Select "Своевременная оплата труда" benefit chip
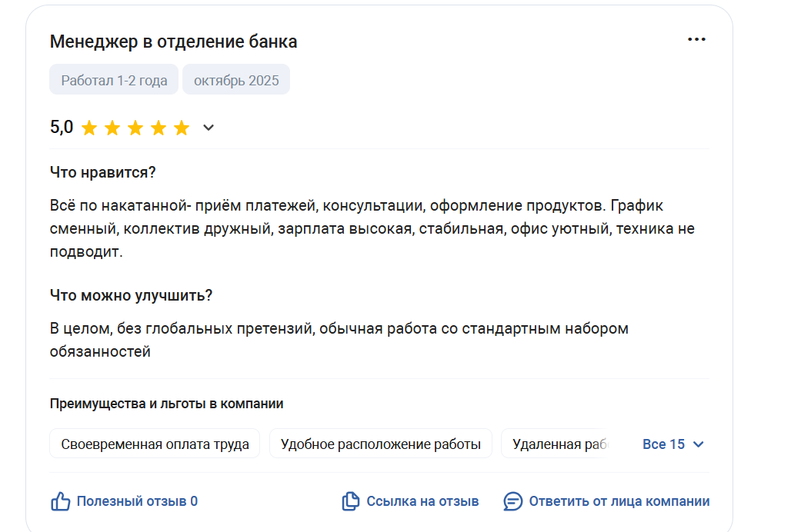811x532 pixels. tap(155, 444)
